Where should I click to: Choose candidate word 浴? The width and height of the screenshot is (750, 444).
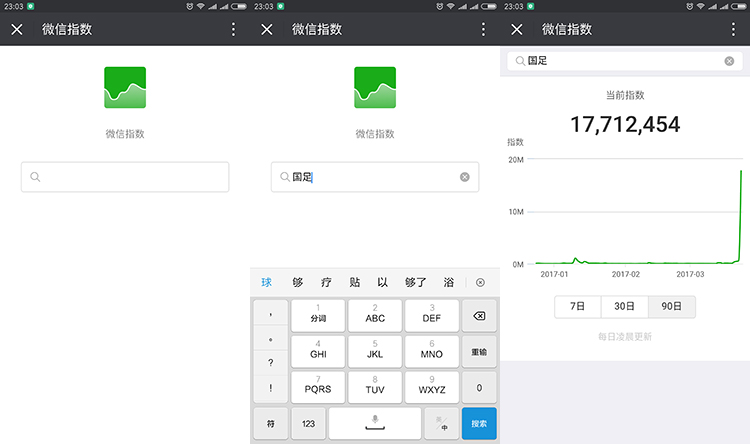[448, 282]
